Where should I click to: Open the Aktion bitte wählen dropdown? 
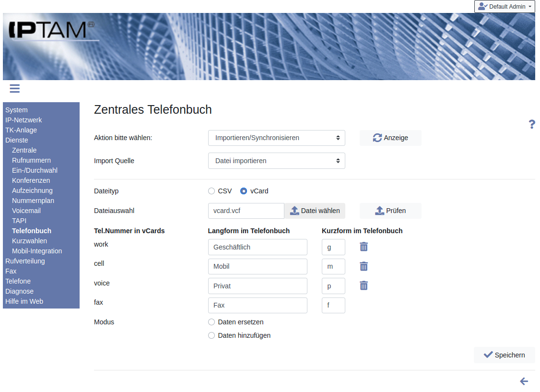point(276,138)
